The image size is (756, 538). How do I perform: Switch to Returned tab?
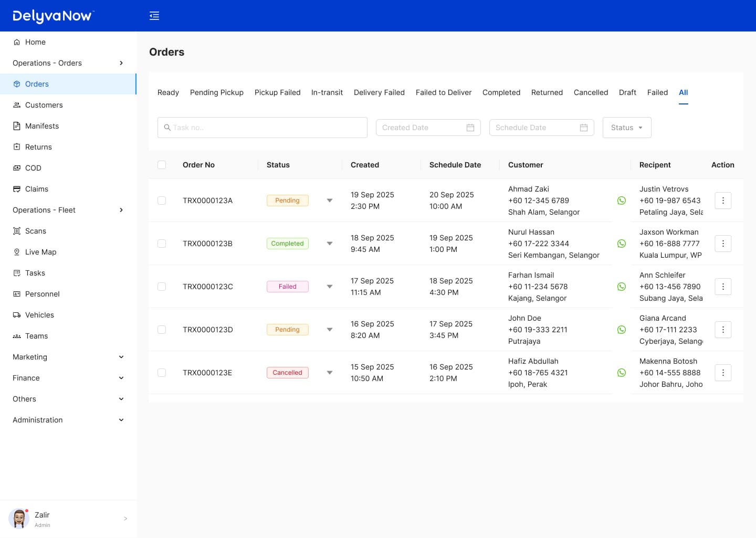point(547,92)
